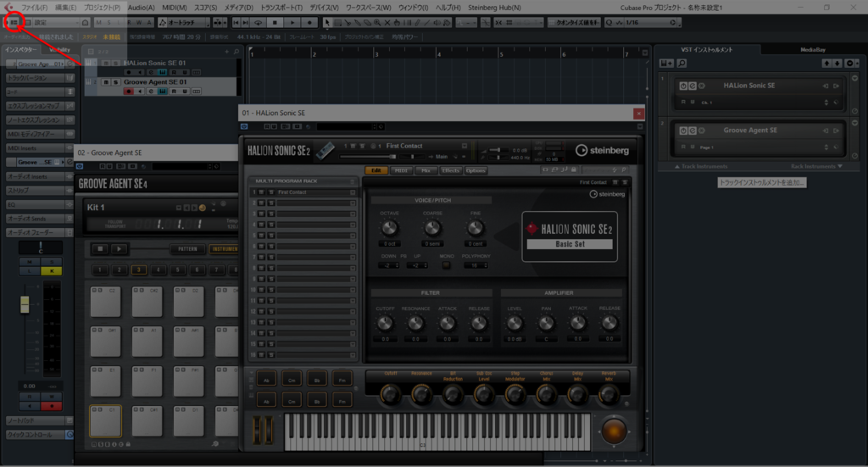Toggle monitor on HALion Sonic SE 01 track
The width and height of the screenshot is (868, 467).
pos(140,73)
